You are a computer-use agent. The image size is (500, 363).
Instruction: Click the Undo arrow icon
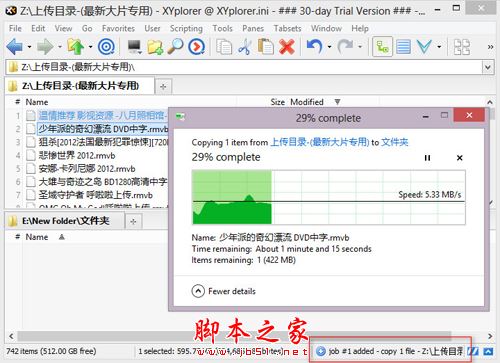[x=314, y=47]
